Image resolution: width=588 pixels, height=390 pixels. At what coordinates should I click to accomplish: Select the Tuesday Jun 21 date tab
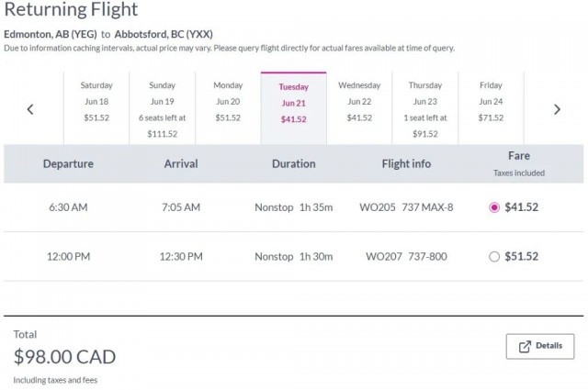click(294, 108)
